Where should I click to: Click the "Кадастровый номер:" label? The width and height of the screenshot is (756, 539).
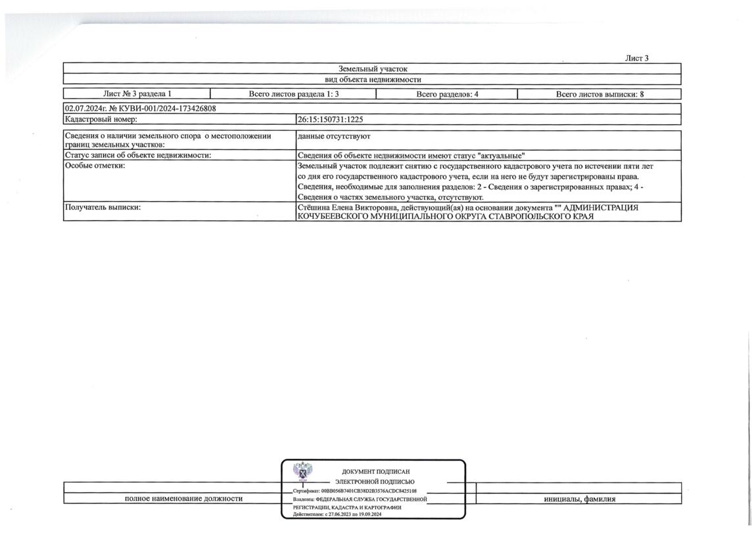click(101, 119)
